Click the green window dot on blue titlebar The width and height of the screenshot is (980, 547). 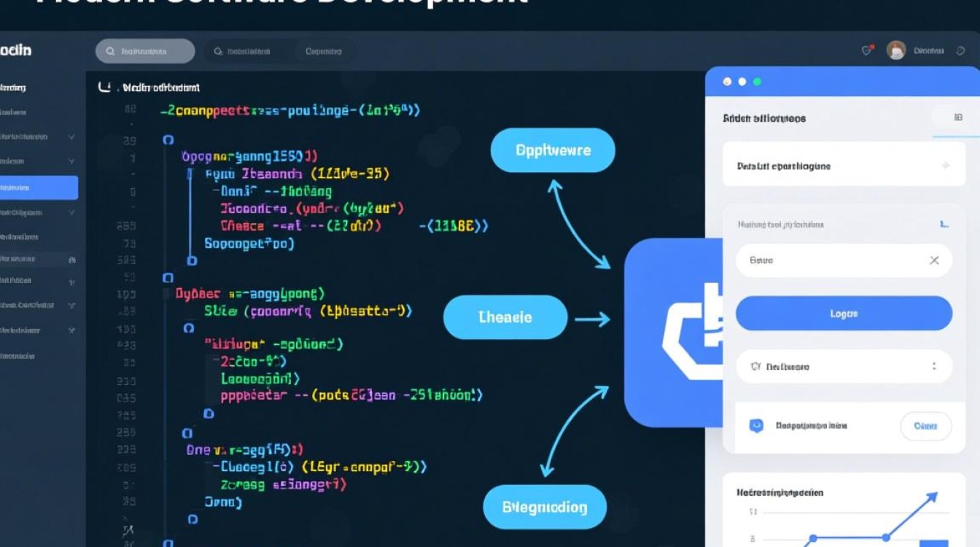point(757,82)
